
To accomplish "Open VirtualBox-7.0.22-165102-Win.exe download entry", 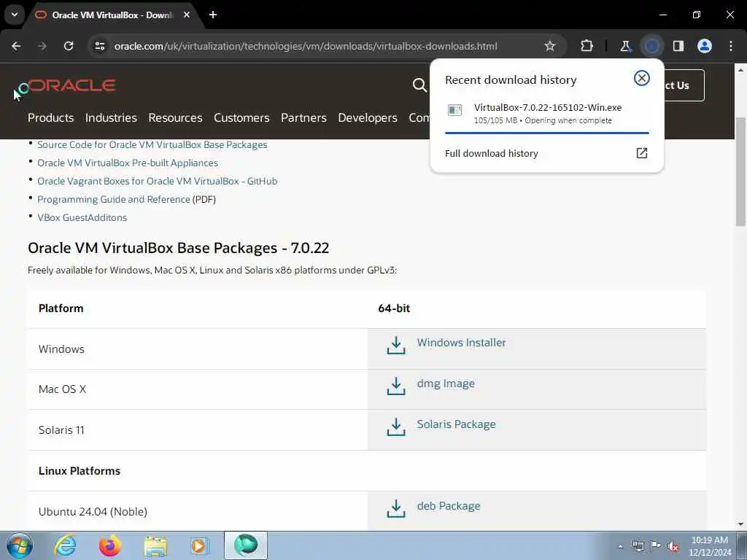I will (547, 113).
